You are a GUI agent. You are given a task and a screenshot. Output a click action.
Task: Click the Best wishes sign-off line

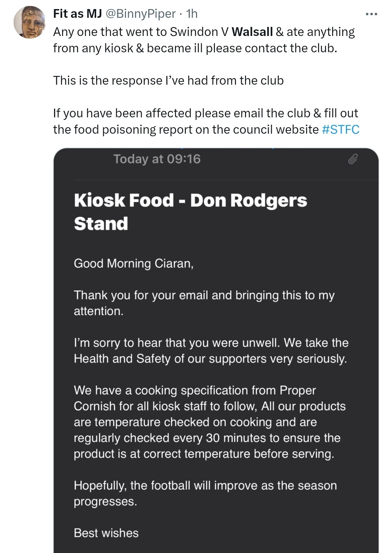pyautogui.click(x=106, y=533)
